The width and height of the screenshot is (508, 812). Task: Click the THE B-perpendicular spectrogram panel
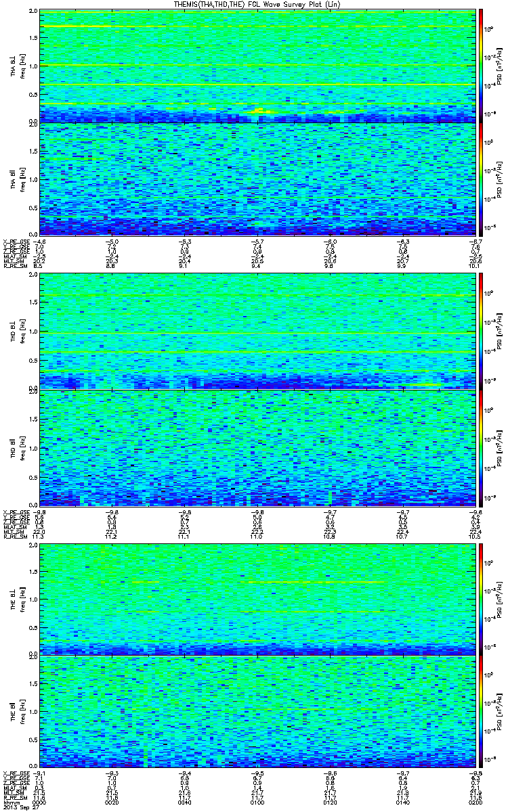coord(257,598)
